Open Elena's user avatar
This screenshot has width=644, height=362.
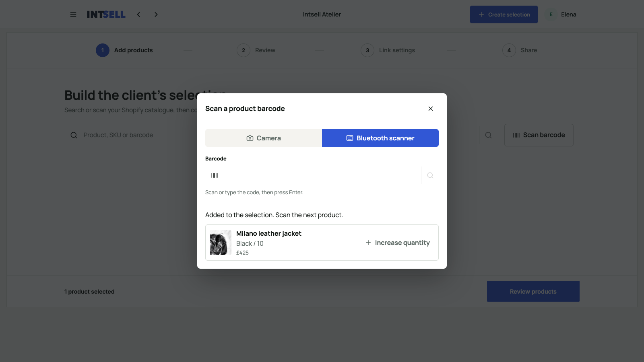pyautogui.click(x=551, y=14)
